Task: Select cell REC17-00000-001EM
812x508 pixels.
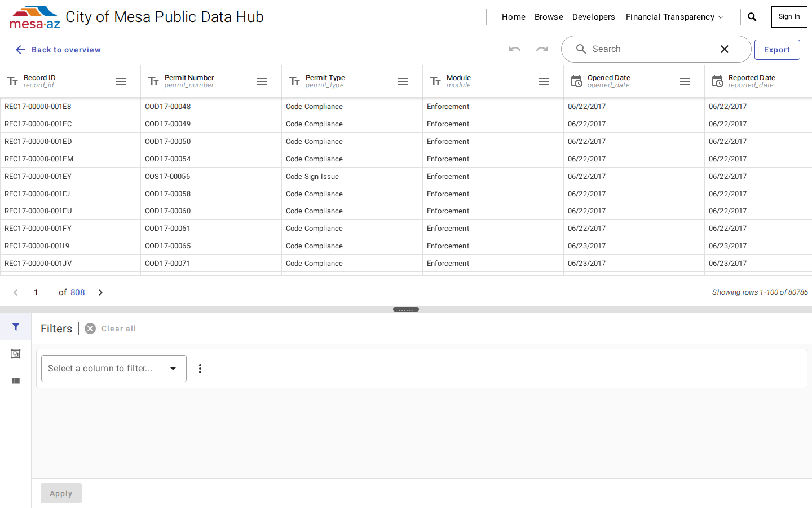Action: tap(70, 159)
